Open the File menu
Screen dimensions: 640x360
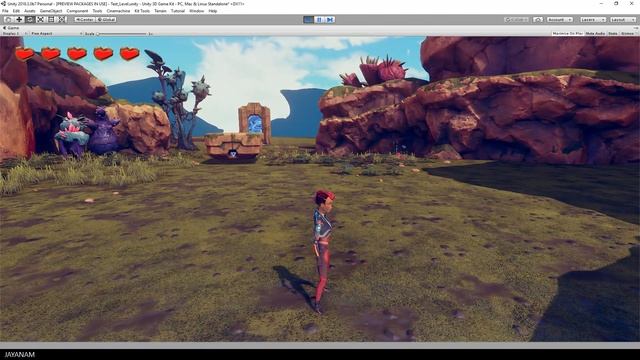pos(5,11)
